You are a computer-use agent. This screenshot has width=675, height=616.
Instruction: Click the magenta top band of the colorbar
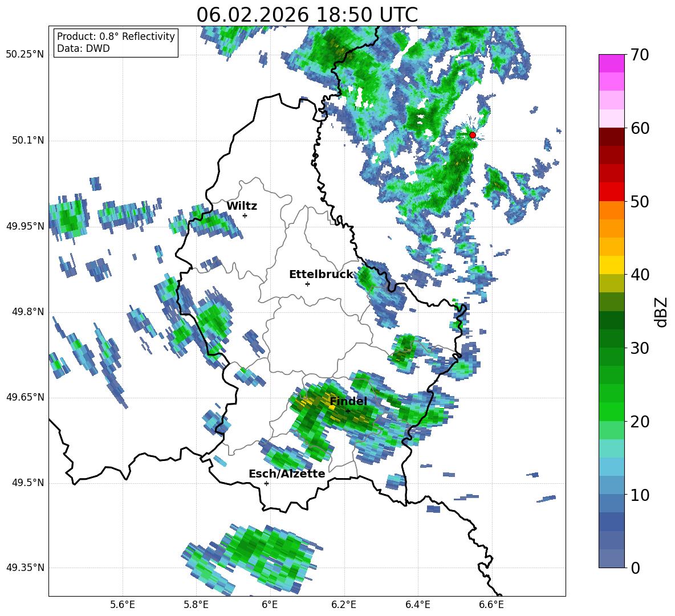pos(611,63)
